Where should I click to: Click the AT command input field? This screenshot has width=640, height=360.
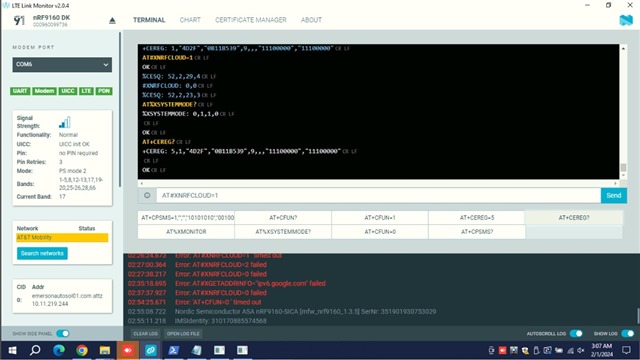(378, 196)
